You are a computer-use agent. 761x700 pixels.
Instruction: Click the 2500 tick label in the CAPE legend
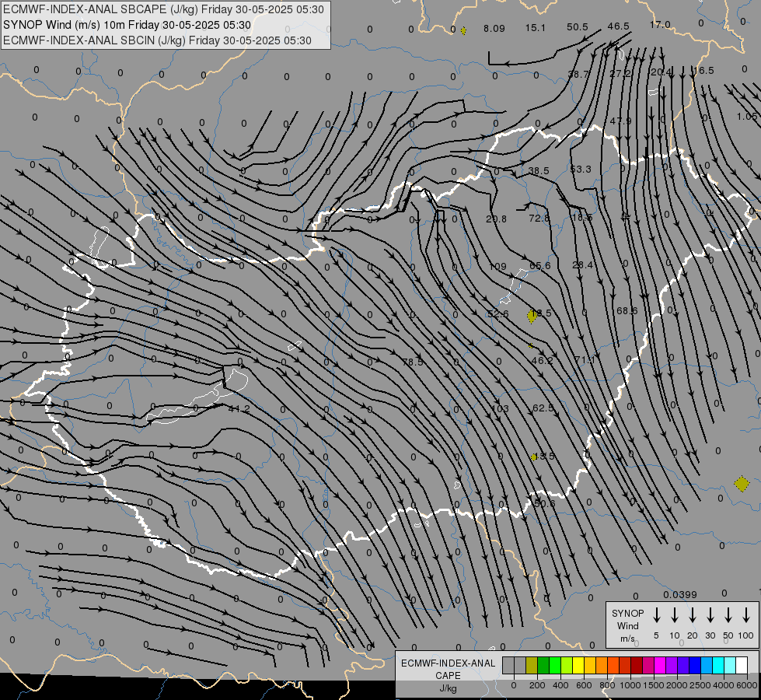[700, 685]
